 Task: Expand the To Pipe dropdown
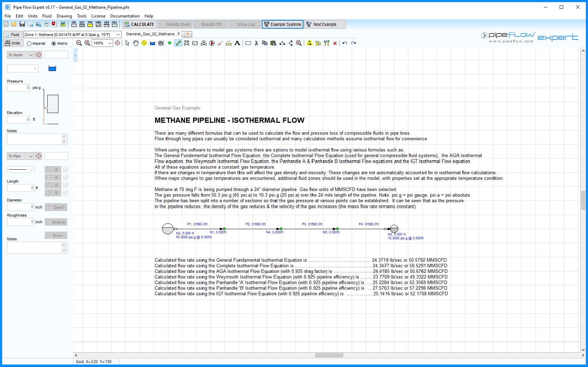(20, 156)
